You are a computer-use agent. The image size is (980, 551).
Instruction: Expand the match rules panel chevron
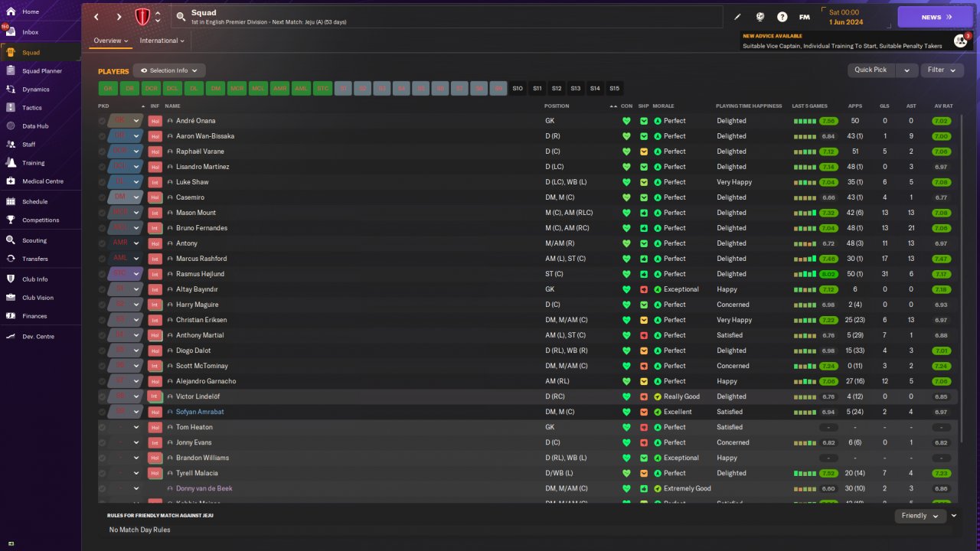point(954,516)
